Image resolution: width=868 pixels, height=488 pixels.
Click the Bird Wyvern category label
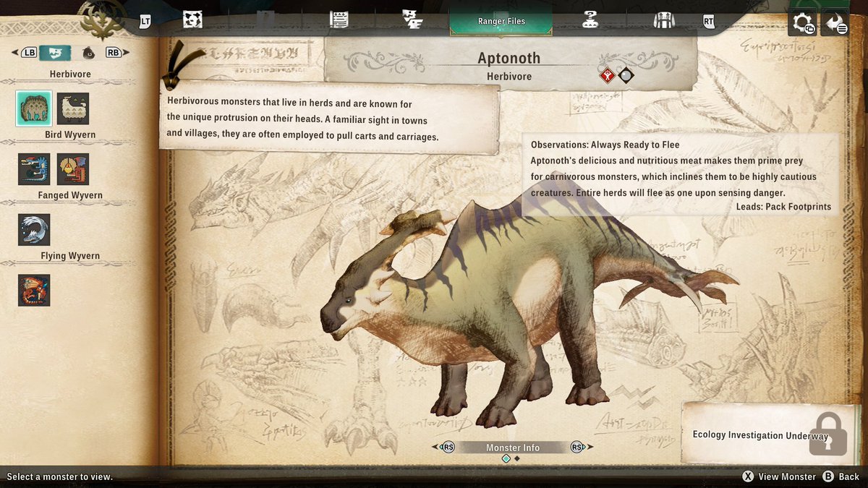coord(70,135)
